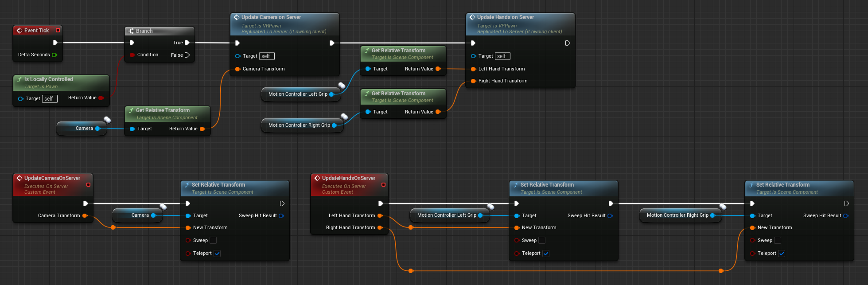Click the Left Hand Transform input pin on Update Hands on Server
This screenshot has height=285, width=868.
(x=473, y=69)
